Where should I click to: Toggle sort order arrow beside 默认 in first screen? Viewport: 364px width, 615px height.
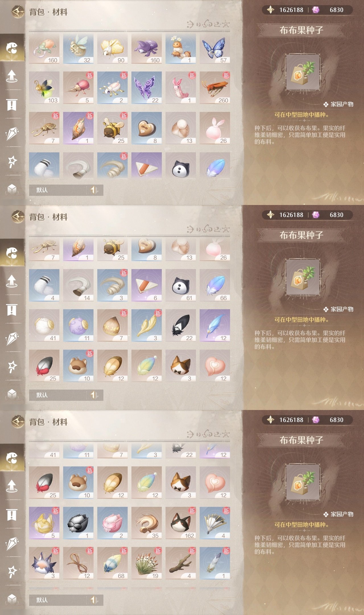pos(95,190)
